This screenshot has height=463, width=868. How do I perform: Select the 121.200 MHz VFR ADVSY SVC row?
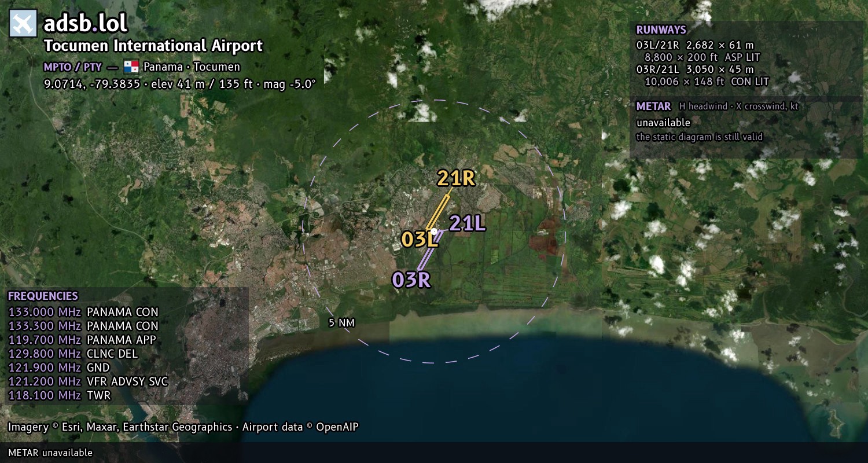pos(88,381)
